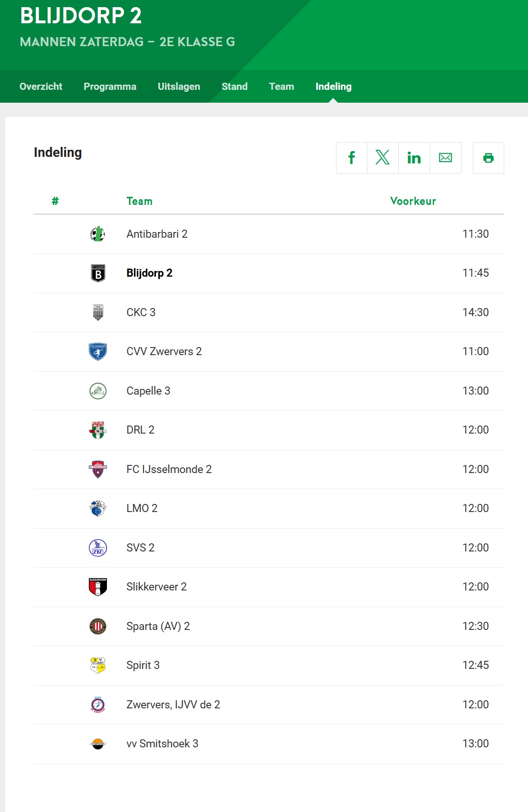Go to the Uitslagen tab
The image size is (528, 812).
click(x=179, y=87)
